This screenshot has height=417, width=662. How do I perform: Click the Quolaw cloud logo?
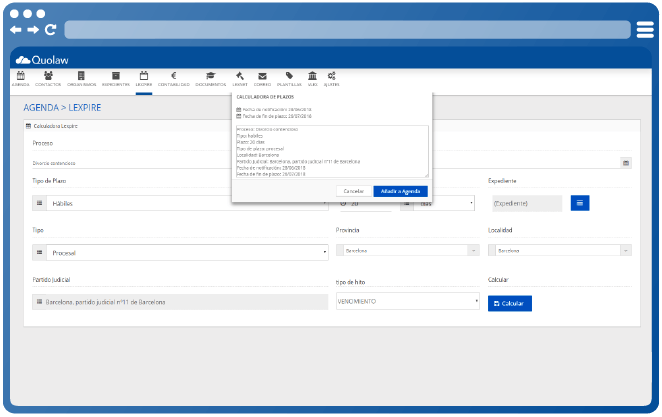(42, 60)
